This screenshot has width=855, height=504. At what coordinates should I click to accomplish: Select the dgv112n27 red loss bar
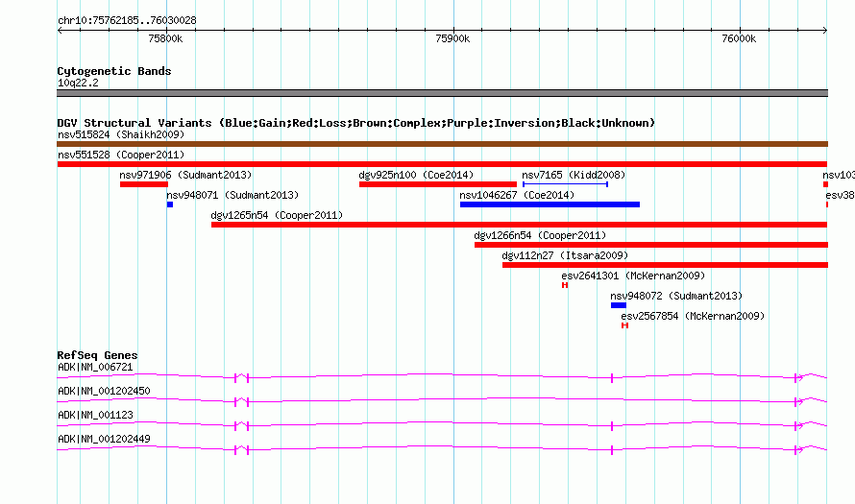665,265
